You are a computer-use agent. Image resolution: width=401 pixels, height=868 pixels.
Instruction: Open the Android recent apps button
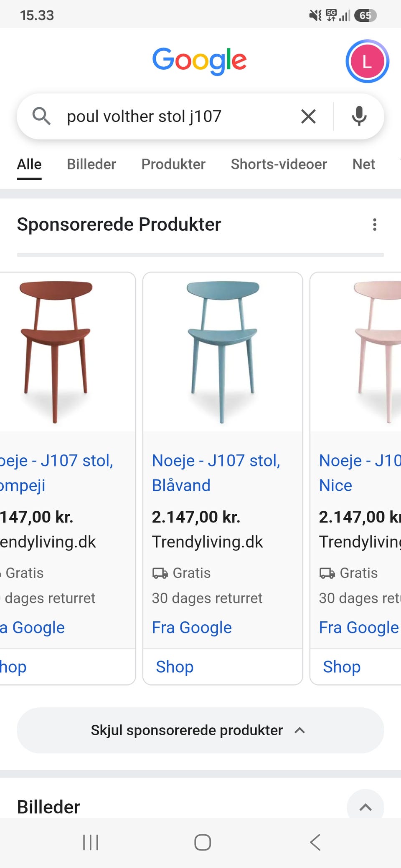(x=91, y=842)
